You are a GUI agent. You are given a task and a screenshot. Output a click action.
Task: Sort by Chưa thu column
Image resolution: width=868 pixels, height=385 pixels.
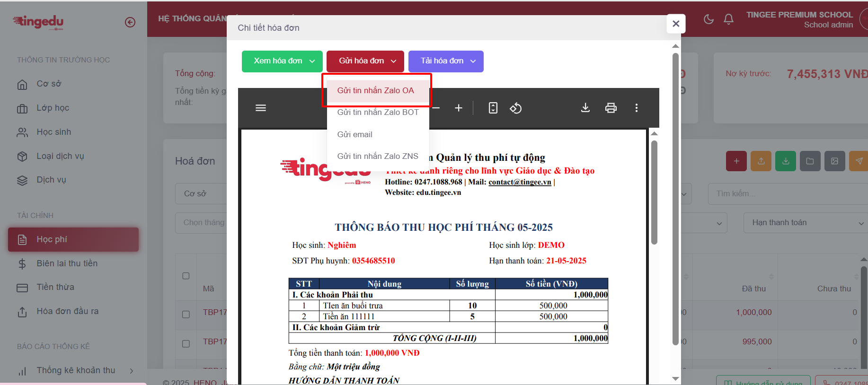point(834,289)
